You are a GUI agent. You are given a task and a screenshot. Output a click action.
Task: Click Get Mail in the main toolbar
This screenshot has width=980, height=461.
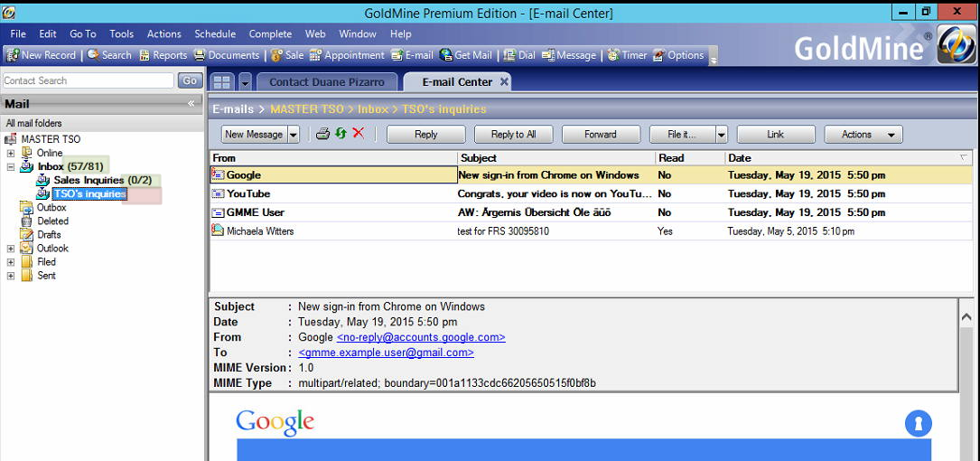[x=466, y=55]
